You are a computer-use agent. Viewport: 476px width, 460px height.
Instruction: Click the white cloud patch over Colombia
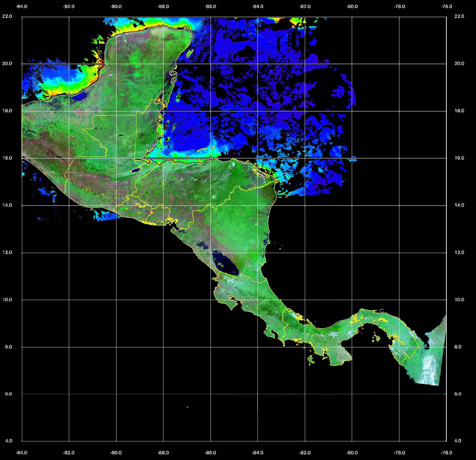point(430,368)
